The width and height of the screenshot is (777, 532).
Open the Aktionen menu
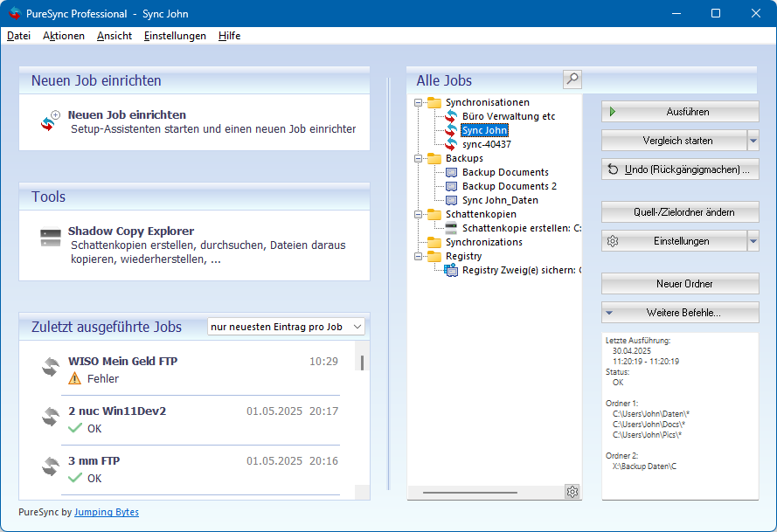[64, 36]
